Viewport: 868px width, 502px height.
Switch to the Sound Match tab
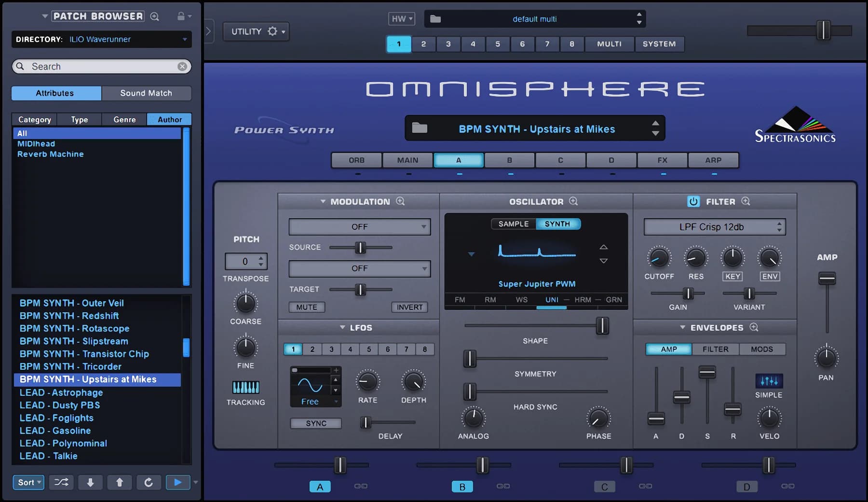[x=146, y=93]
